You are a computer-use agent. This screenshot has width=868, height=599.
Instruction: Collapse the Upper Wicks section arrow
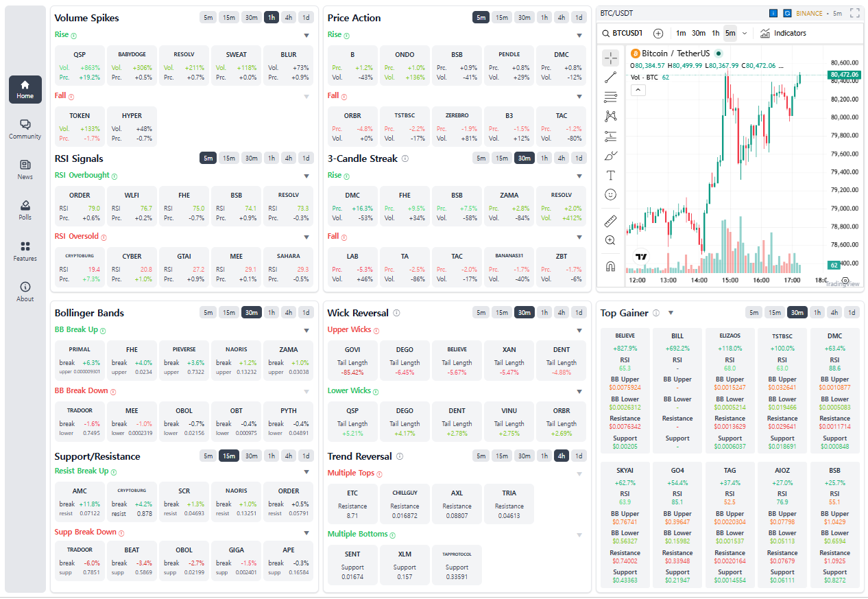(579, 331)
